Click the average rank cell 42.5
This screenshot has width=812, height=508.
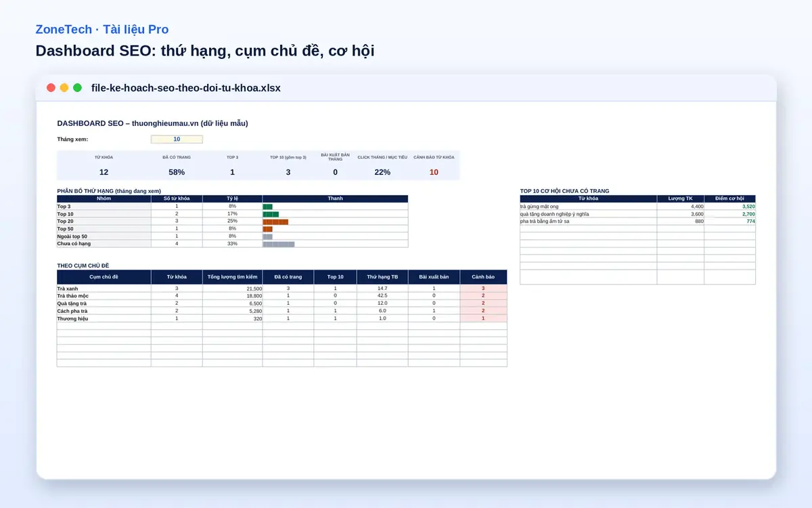click(x=382, y=296)
